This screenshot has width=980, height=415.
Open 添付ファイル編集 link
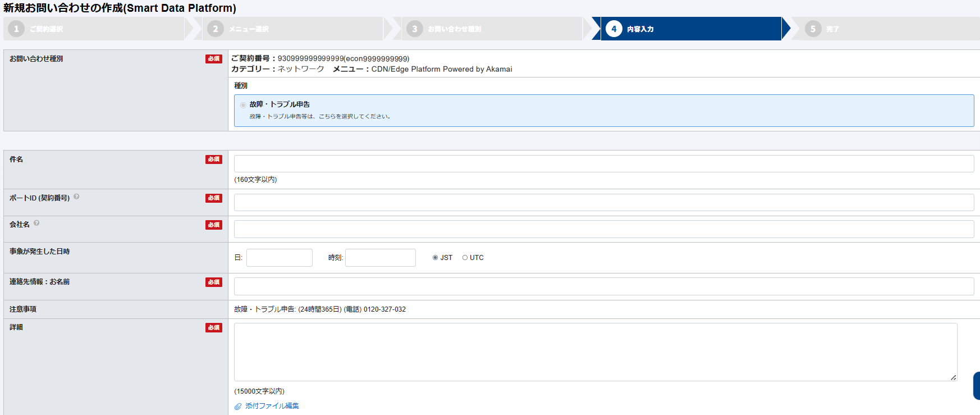(272, 406)
